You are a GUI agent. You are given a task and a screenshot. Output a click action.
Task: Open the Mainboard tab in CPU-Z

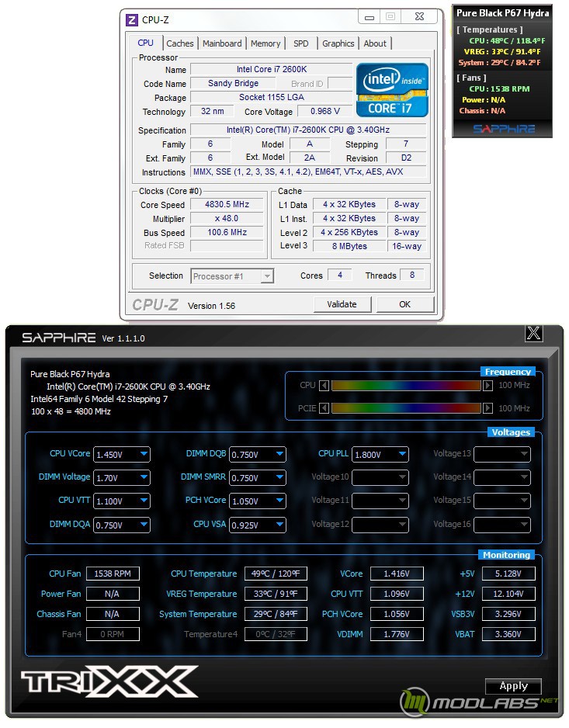pyautogui.click(x=222, y=43)
